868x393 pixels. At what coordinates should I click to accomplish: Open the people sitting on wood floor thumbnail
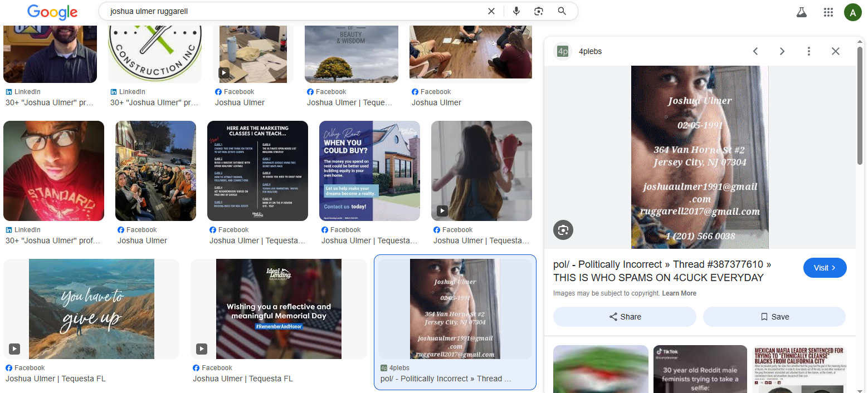click(x=471, y=52)
